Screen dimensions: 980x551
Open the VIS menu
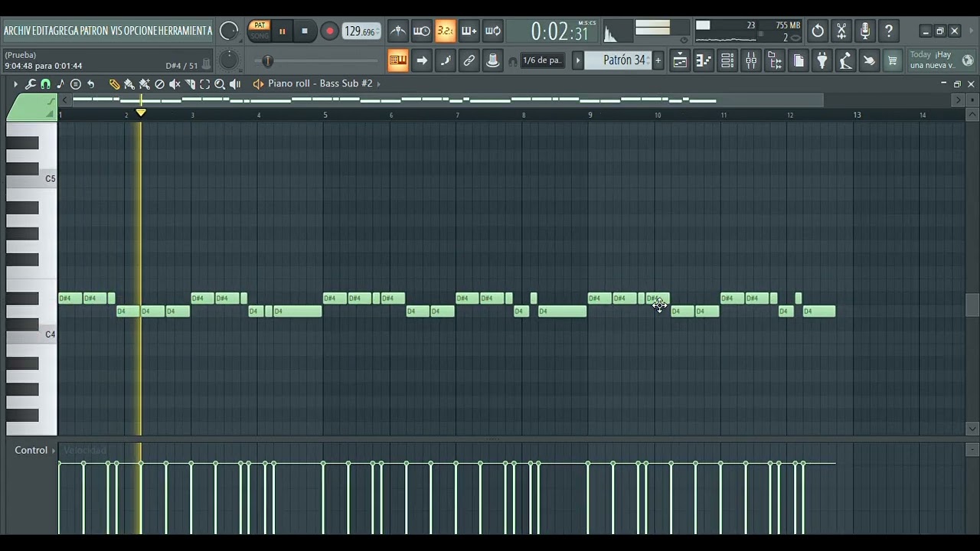(116, 31)
